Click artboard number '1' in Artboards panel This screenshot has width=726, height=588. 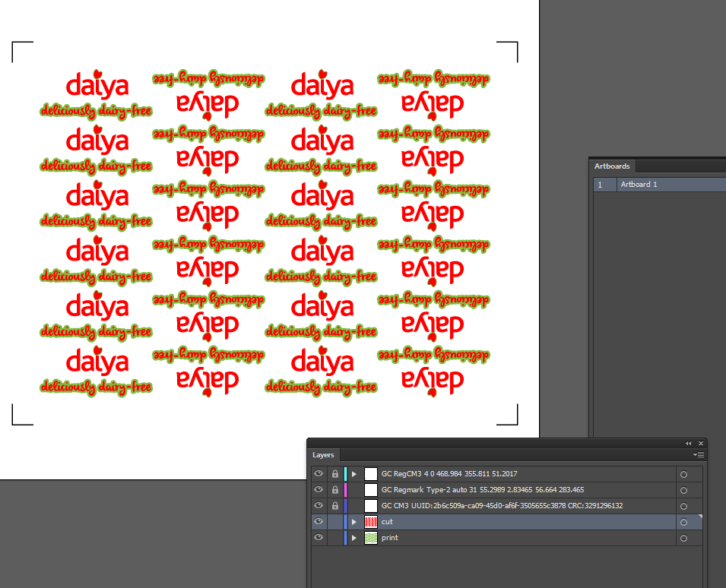pos(600,185)
